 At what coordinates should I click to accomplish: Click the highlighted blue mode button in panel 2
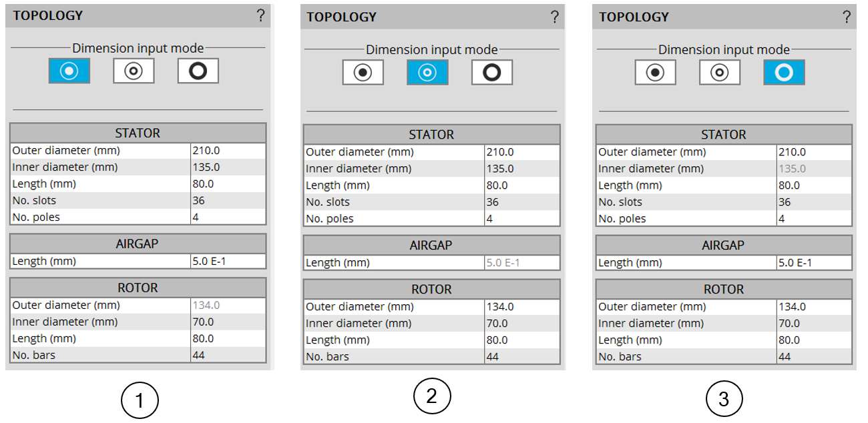[x=427, y=72]
